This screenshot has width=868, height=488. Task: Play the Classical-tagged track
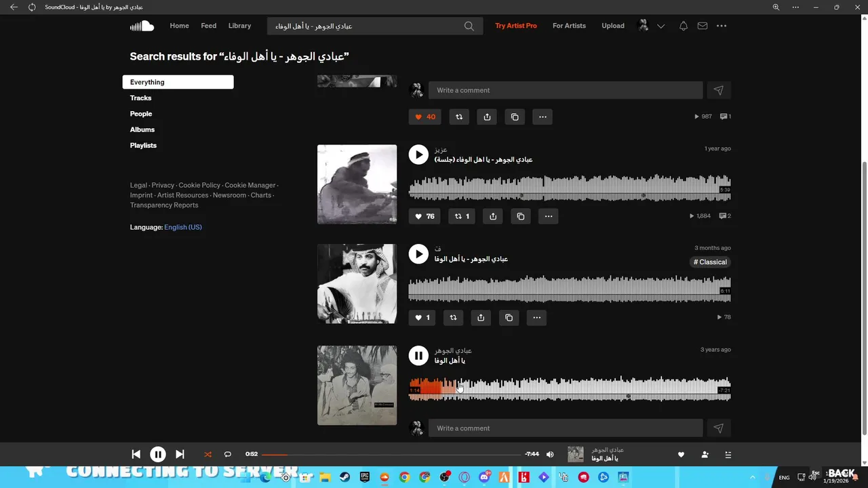tap(418, 254)
